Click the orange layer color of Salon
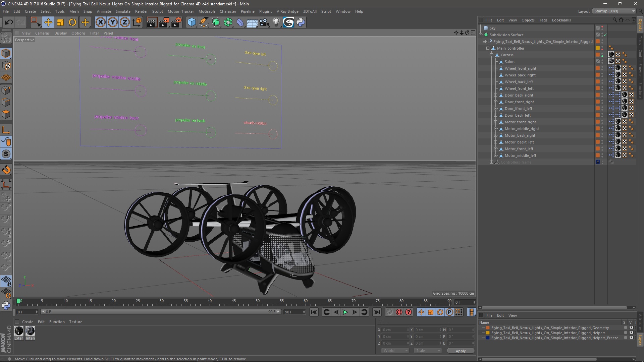644x362 pixels. pyautogui.click(x=598, y=62)
